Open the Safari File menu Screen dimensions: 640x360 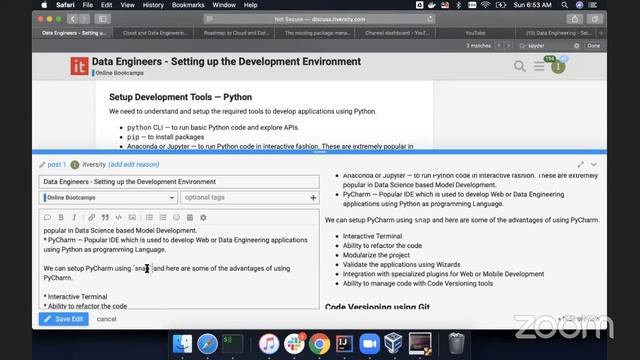(88, 5)
